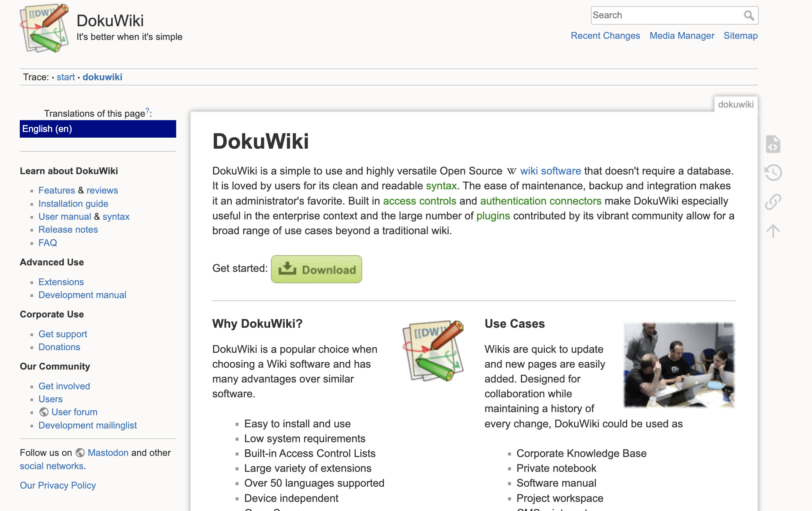The height and width of the screenshot is (511, 812).
Task: Click 'Over 50 languages supported' text
Action: click(x=314, y=483)
